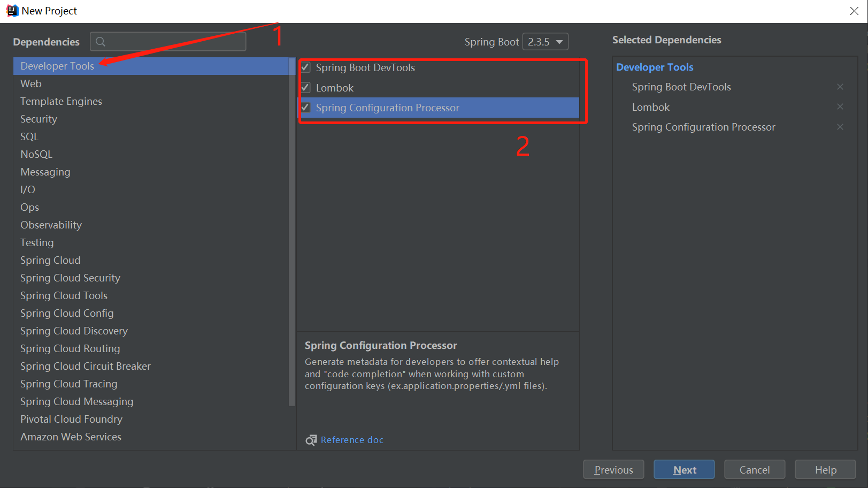This screenshot has width=868, height=488.
Task: Select the Developer Tools category
Action: click(151, 66)
